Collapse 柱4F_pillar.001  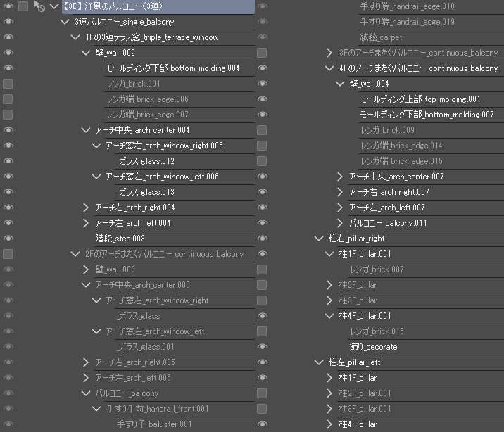click(x=329, y=316)
